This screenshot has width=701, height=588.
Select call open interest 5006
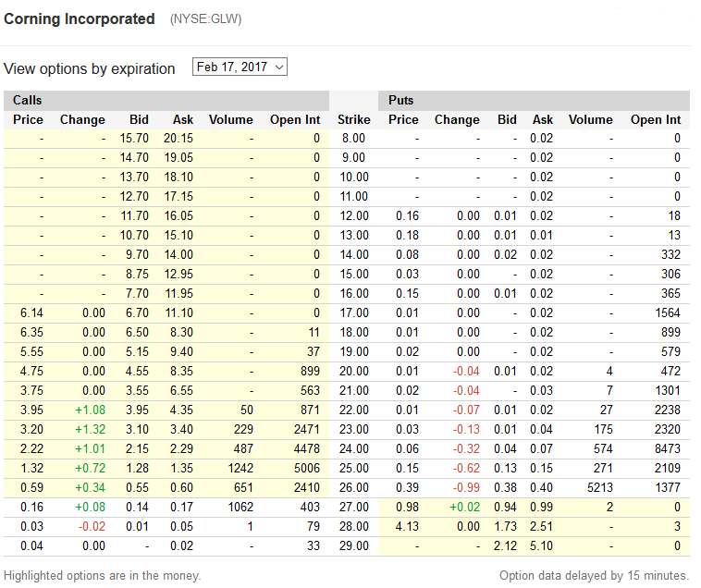click(x=307, y=469)
